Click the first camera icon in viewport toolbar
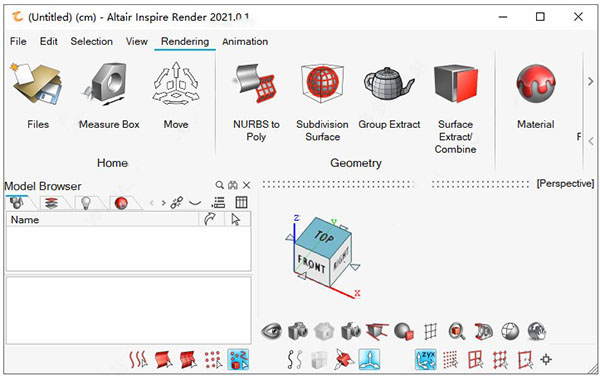Screen dimensions: 600x376 click(298, 331)
